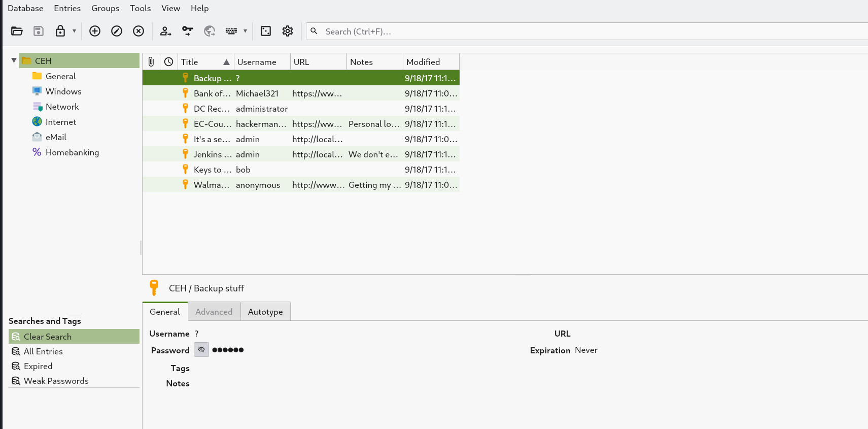868x429 pixels.
Task: Delete entry using X circle icon
Action: (x=138, y=31)
